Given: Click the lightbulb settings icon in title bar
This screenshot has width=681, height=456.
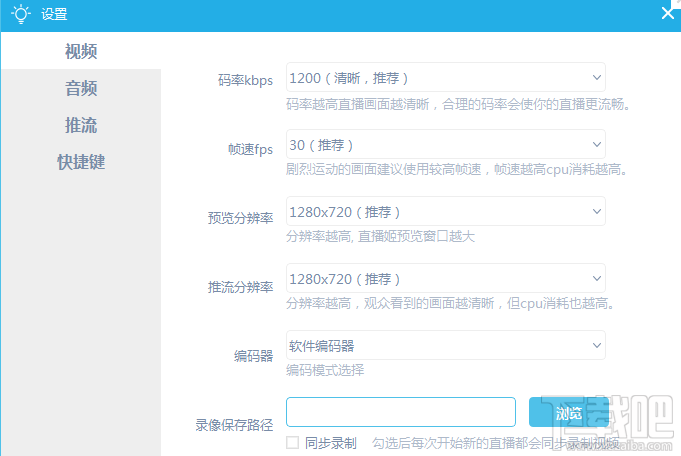Looking at the screenshot, I should [x=20, y=14].
